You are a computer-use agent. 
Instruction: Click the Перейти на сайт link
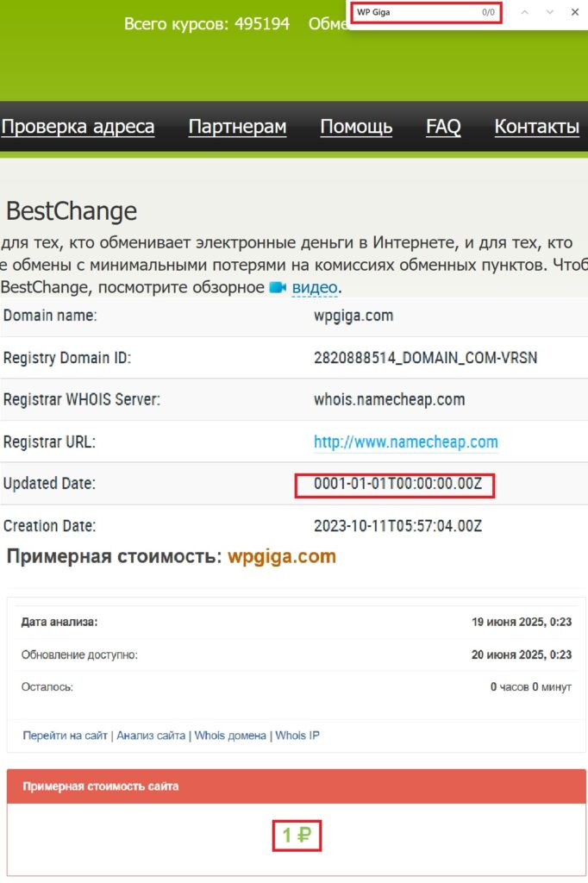point(66,736)
